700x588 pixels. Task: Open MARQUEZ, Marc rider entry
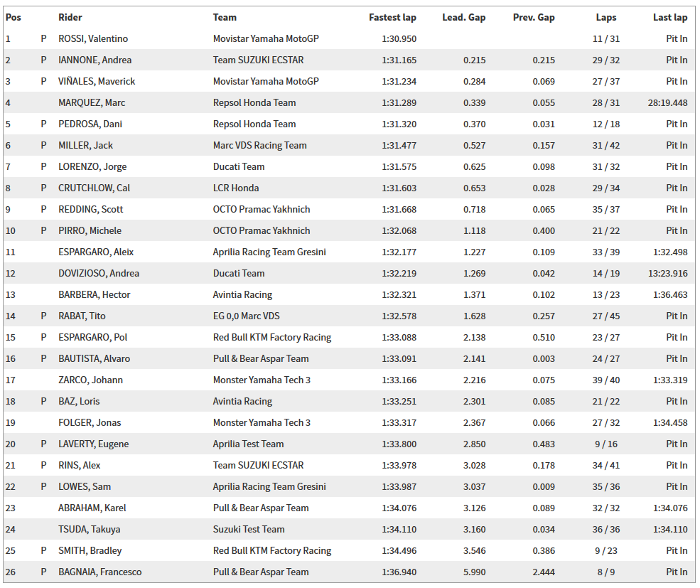(x=92, y=102)
